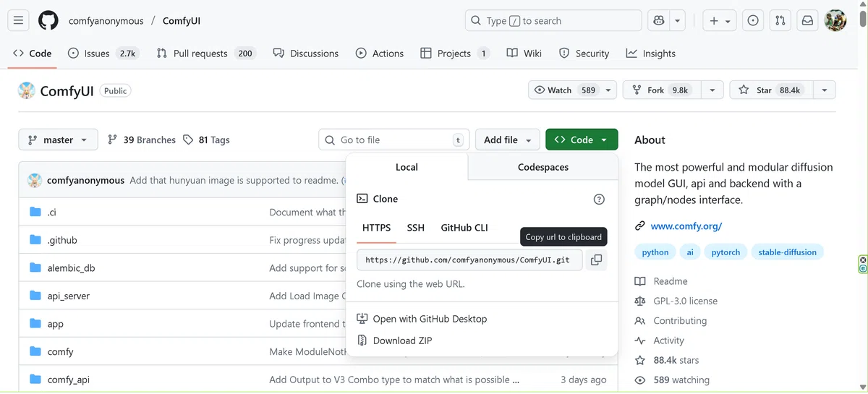Choose Open with GitHub Desktop

tap(422, 319)
